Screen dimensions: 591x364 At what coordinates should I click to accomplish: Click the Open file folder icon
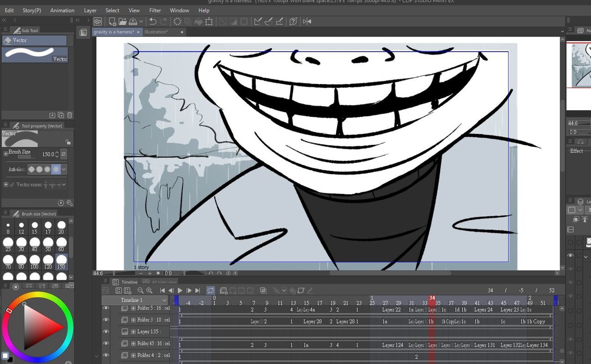[x=122, y=21]
